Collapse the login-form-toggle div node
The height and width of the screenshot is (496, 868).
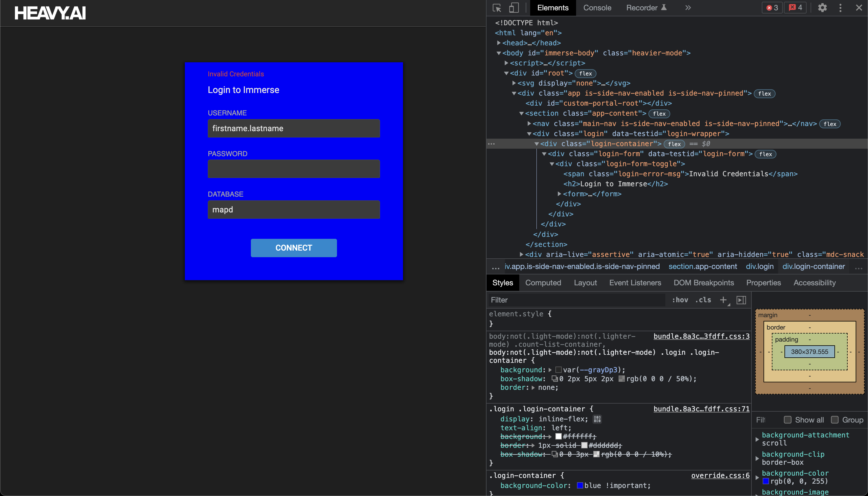pyautogui.click(x=552, y=164)
